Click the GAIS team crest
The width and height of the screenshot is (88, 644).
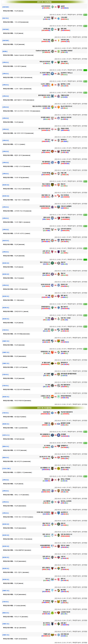click(x=59, y=341)
